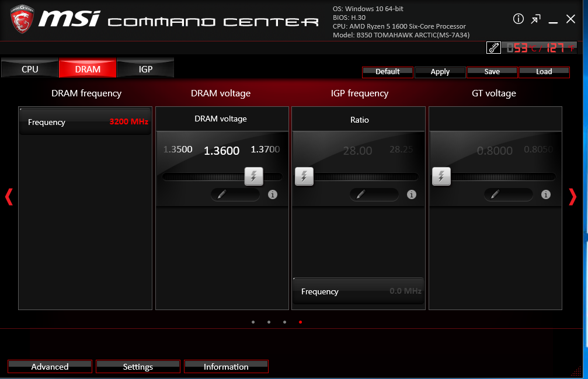Open the Information section
The width and height of the screenshot is (588, 379).
pyautogui.click(x=226, y=367)
